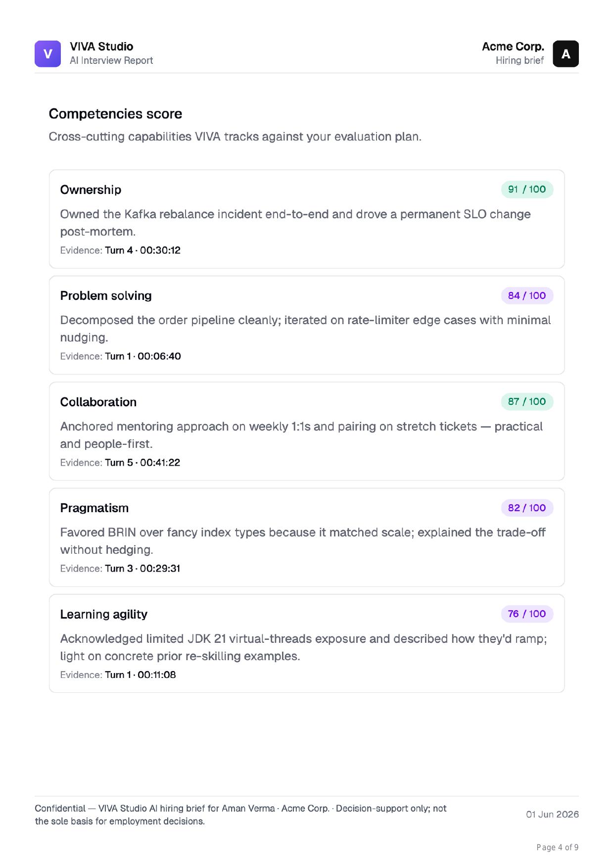Click the Problem solving card title
This screenshot has width=614, height=868.
tap(106, 295)
